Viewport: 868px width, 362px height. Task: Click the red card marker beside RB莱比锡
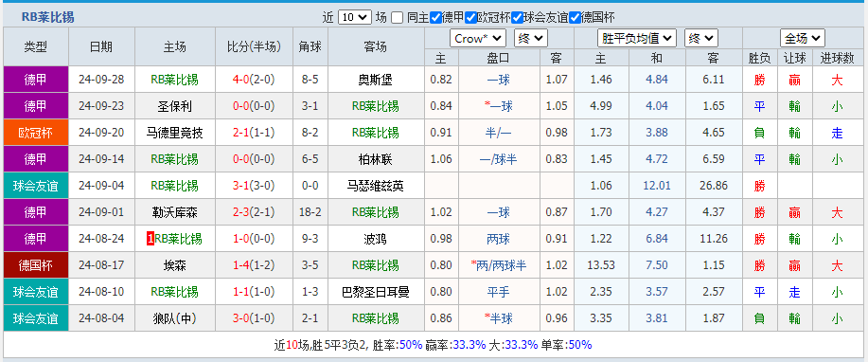coord(150,239)
